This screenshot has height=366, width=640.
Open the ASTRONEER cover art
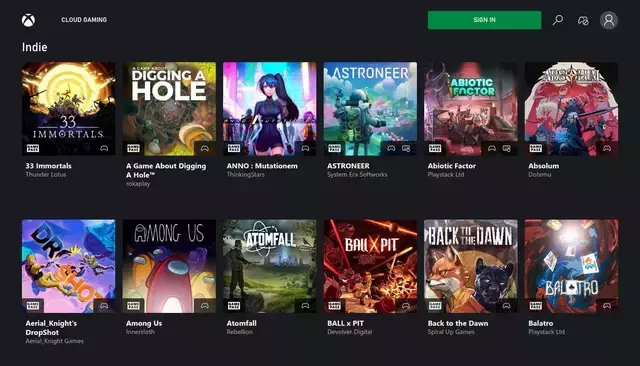371,109
